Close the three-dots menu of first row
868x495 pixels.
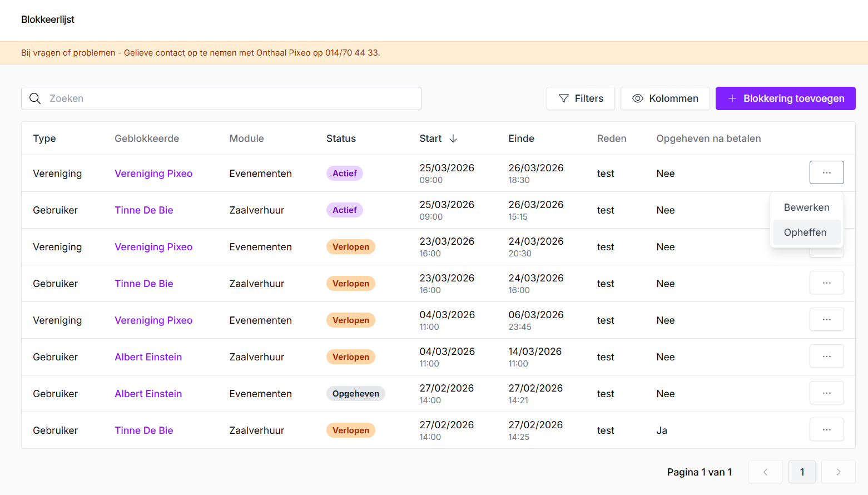826,172
